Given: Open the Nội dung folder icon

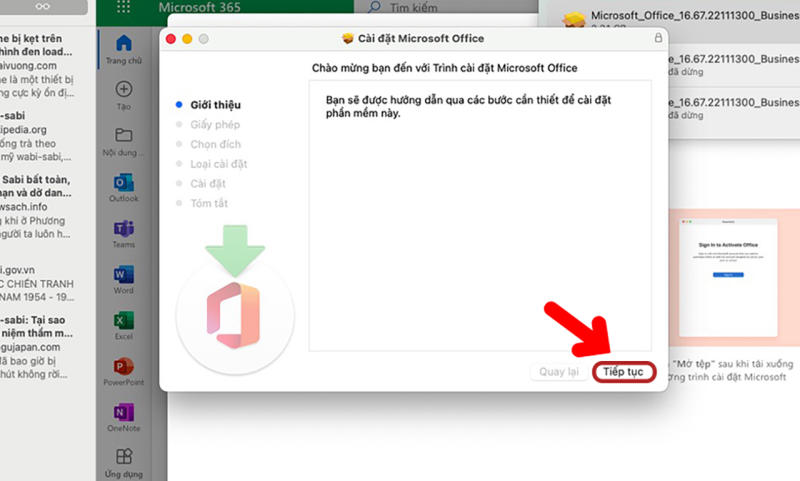Looking at the screenshot, I should tap(124, 136).
